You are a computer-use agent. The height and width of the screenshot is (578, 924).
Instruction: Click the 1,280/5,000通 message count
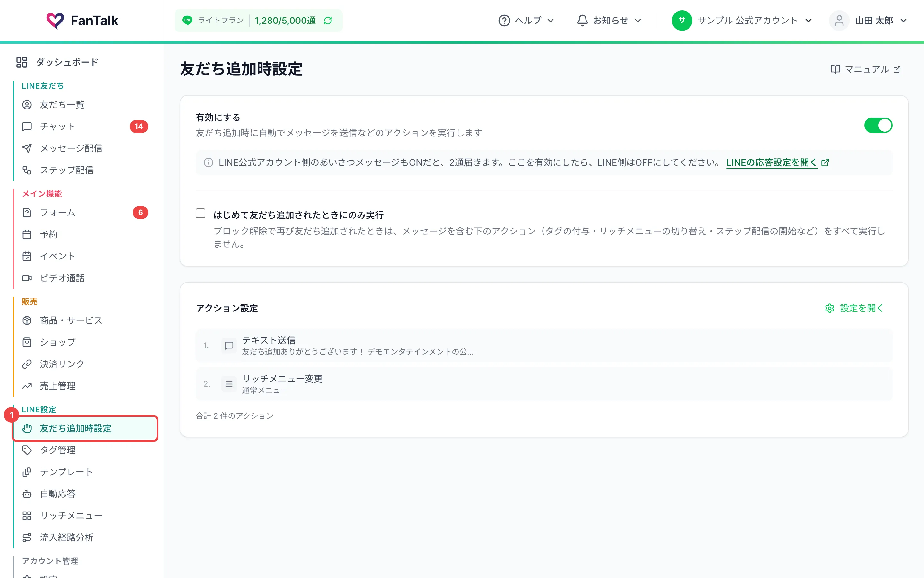tap(285, 21)
